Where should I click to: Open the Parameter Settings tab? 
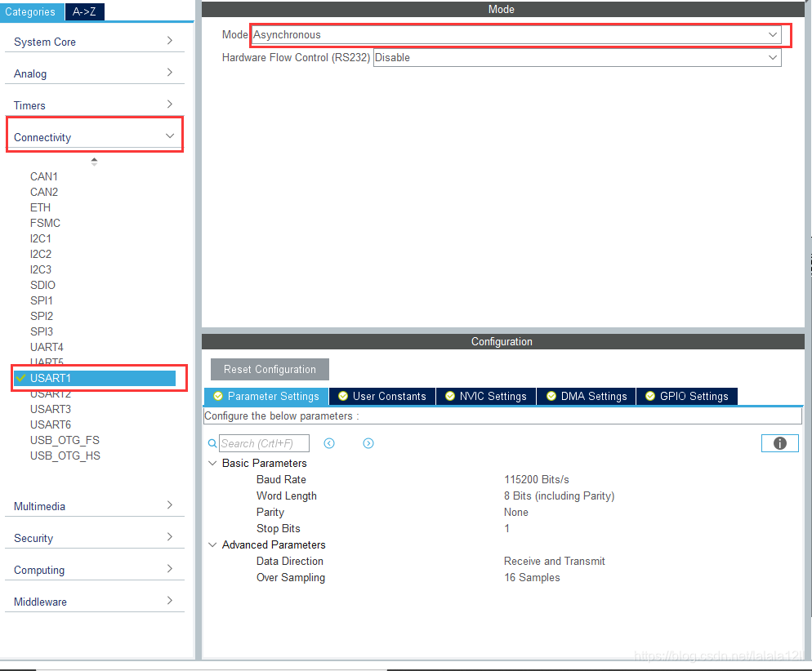[x=266, y=396]
